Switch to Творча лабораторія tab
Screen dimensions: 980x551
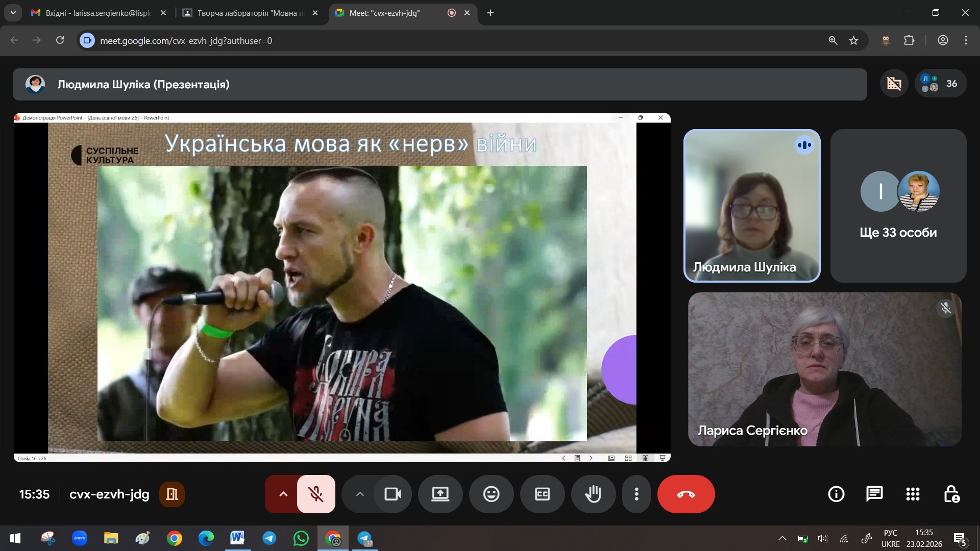[250, 13]
